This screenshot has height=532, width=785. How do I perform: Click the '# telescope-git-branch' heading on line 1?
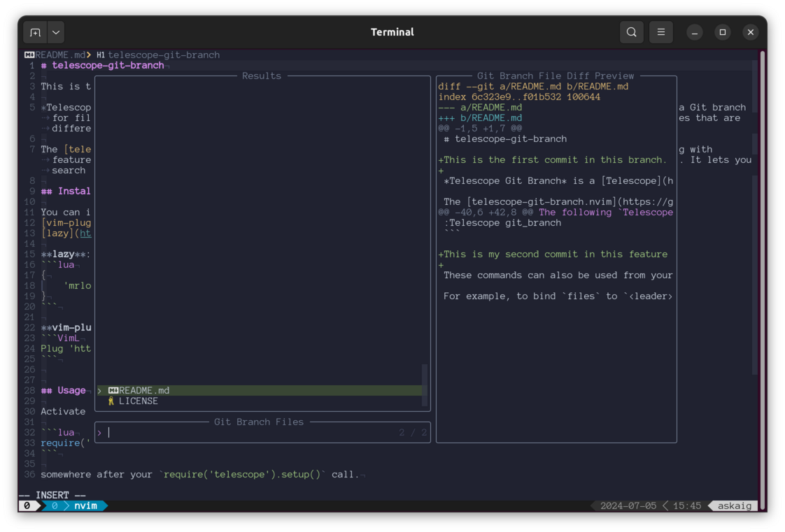click(103, 66)
